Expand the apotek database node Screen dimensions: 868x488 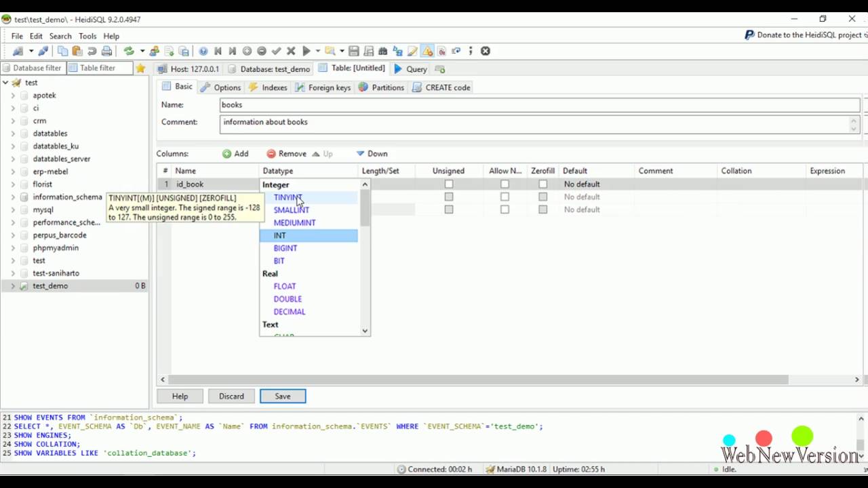click(x=13, y=96)
